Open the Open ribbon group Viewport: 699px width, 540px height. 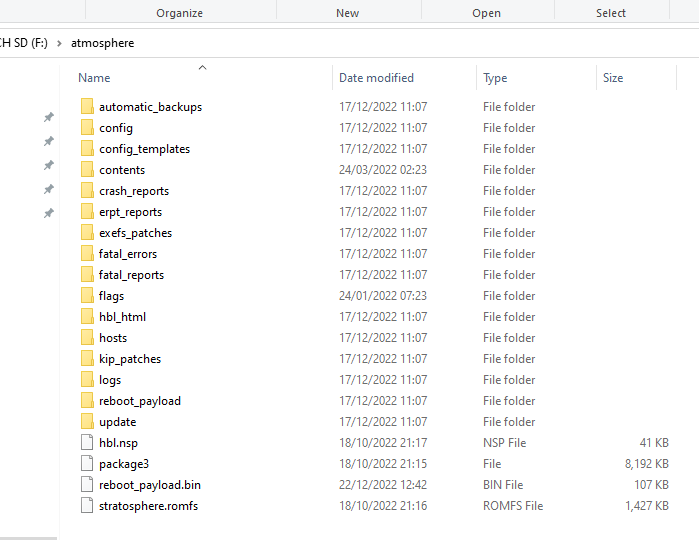pyautogui.click(x=486, y=13)
